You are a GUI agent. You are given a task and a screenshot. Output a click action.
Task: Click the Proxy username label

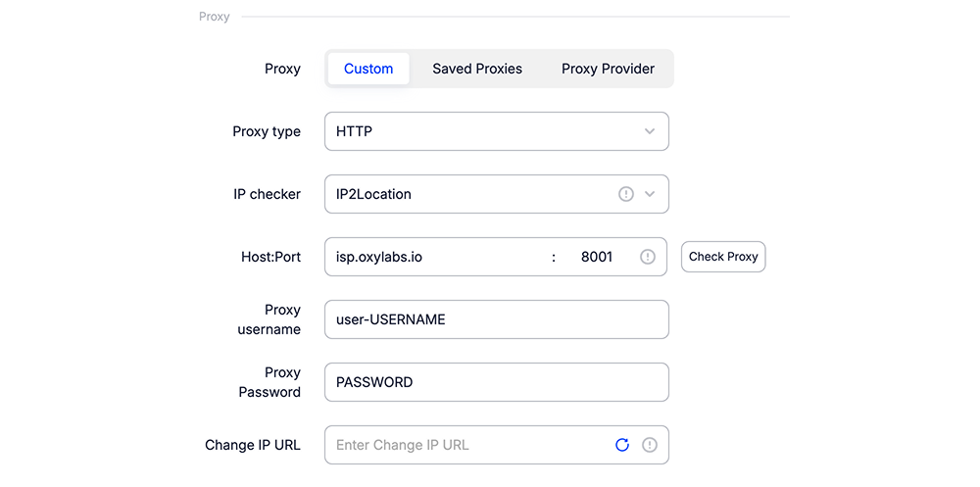point(269,319)
